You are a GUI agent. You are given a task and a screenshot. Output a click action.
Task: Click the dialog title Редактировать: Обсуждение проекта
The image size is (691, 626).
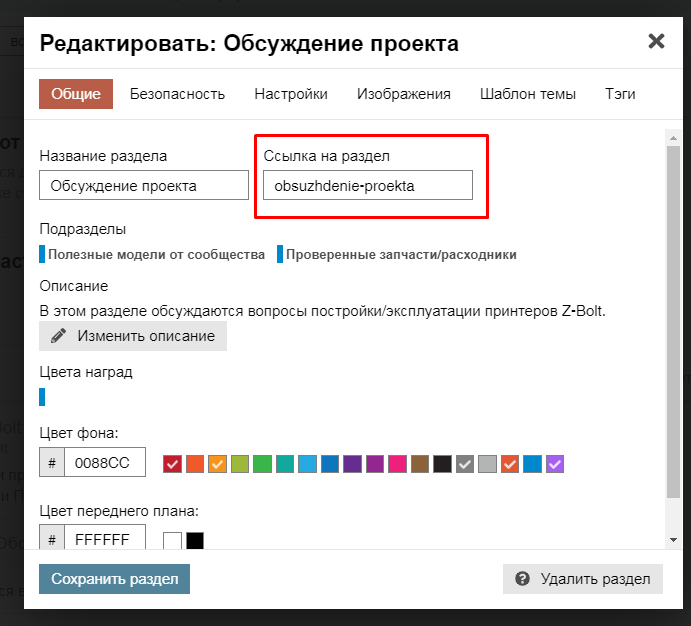click(249, 44)
